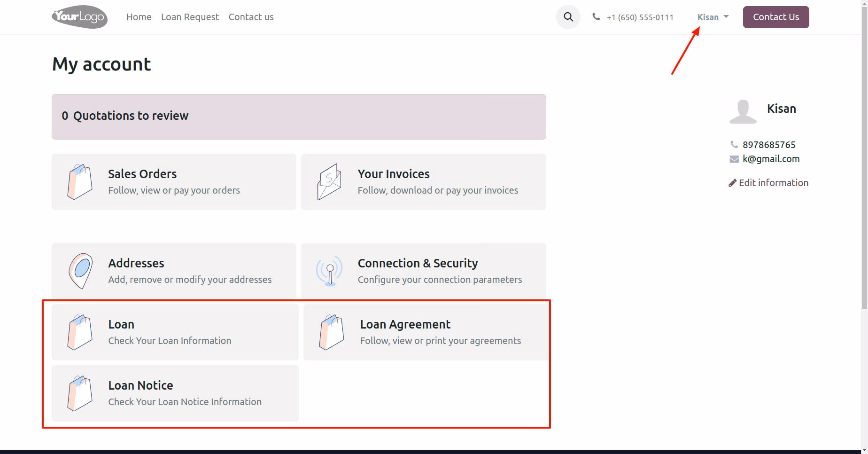Click the phone icon next to 8978685765
The width and height of the screenshot is (868, 454).
tap(734, 145)
